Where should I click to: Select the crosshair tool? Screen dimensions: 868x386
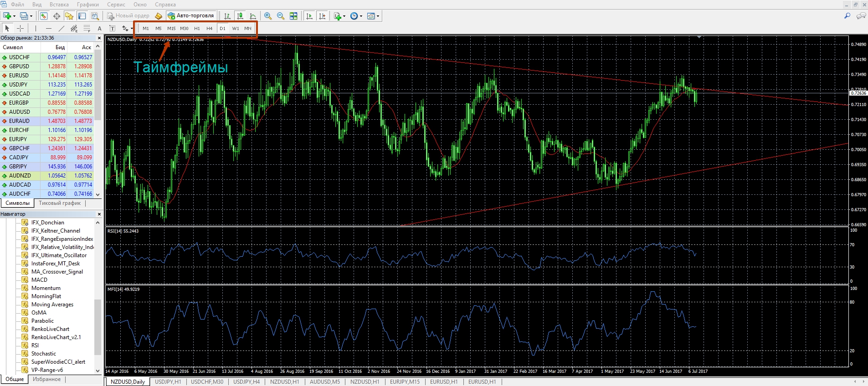[20, 28]
